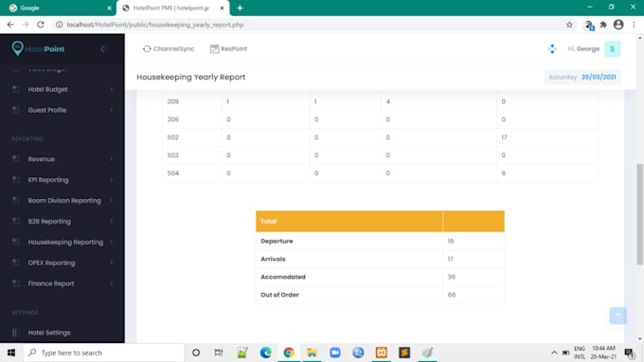Open ResPoint from the top bar
Screen dimensions: 644x362
229,49
